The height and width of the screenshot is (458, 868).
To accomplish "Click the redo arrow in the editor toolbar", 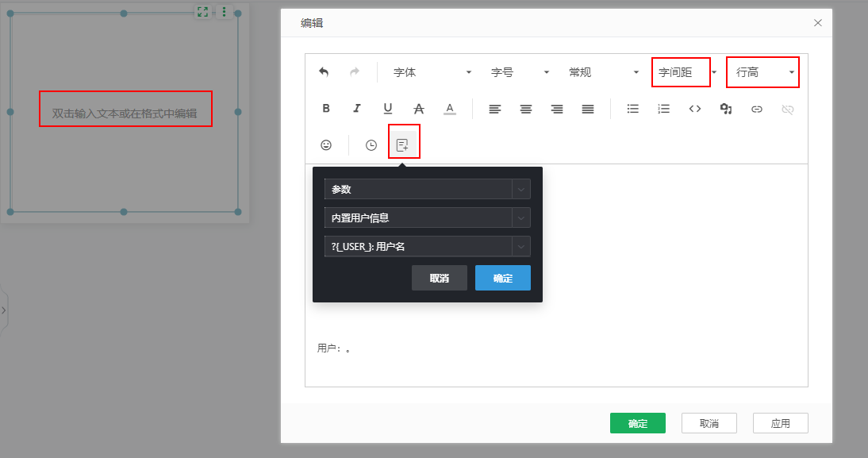I will click(354, 71).
